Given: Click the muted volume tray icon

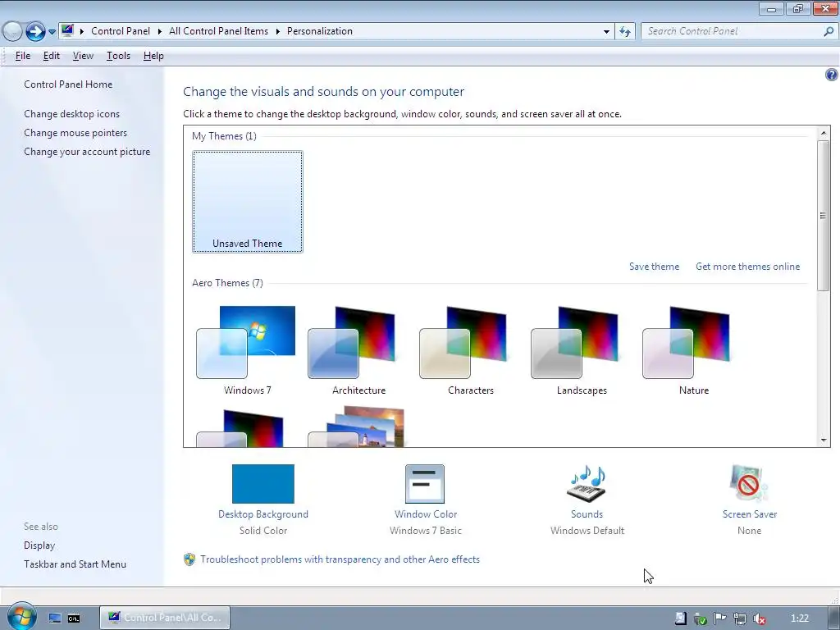Looking at the screenshot, I should [759, 619].
